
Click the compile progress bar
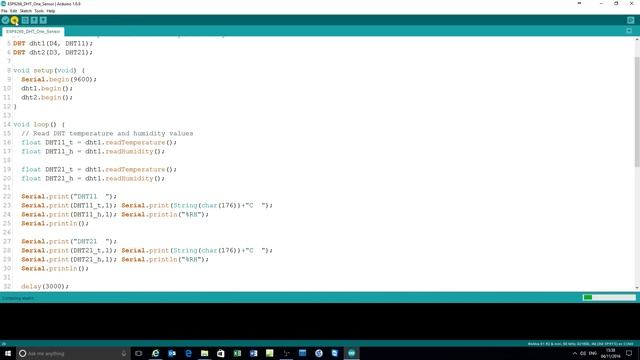click(x=609, y=297)
